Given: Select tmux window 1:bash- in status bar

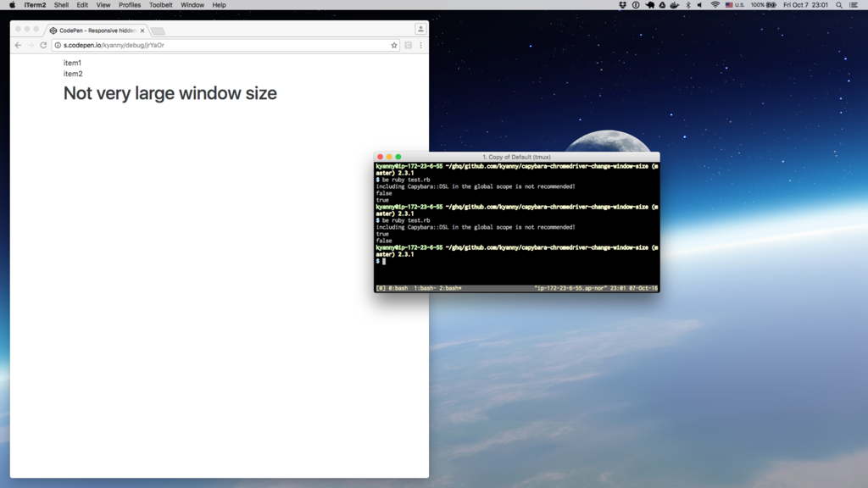Looking at the screenshot, I should coord(425,288).
